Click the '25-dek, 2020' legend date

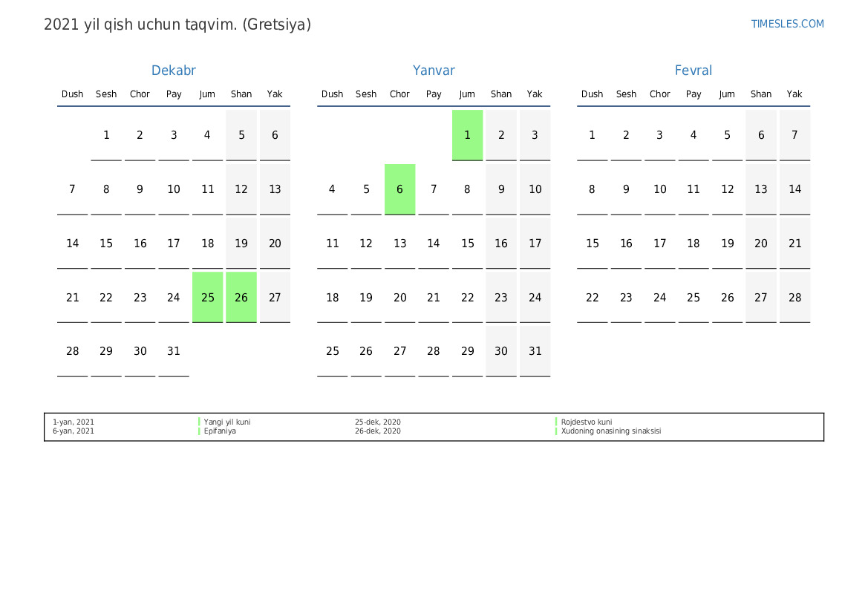coord(377,422)
